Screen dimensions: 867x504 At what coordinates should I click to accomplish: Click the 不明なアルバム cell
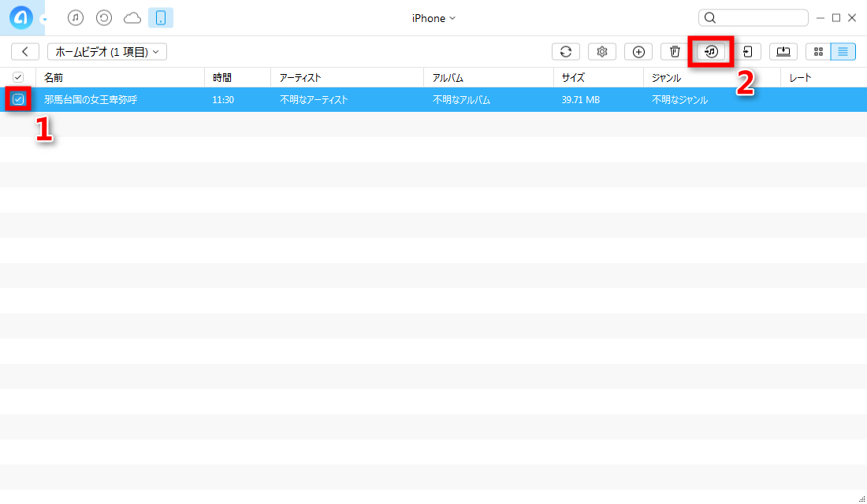tap(462, 100)
